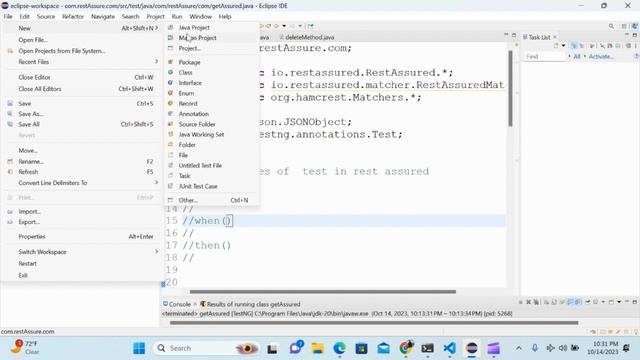Choose Save All

tap(29, 124)
